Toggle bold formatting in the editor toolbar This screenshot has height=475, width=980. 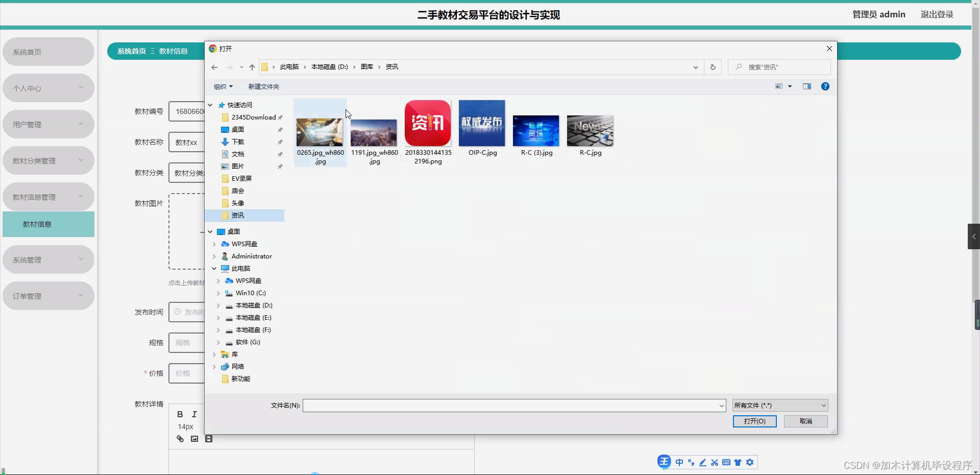tap(180, 414)
